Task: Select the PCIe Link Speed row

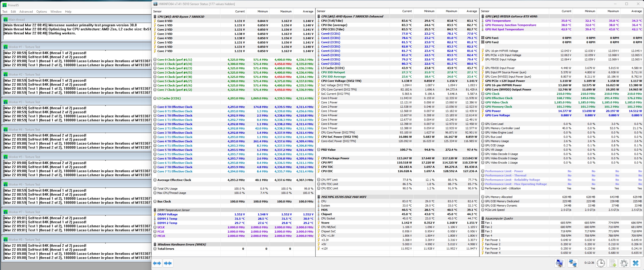Action: tap(562, 210)
